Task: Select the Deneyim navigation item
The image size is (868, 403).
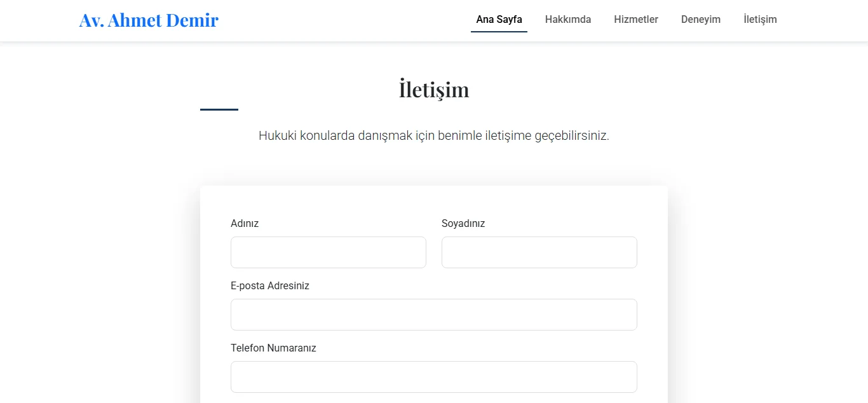Action: point(700,19)
